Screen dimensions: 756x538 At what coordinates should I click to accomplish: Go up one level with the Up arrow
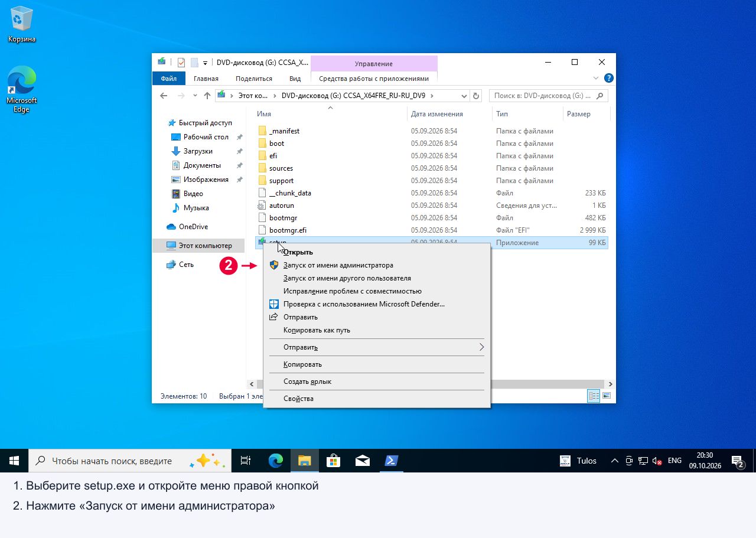(x=207, y=96)
